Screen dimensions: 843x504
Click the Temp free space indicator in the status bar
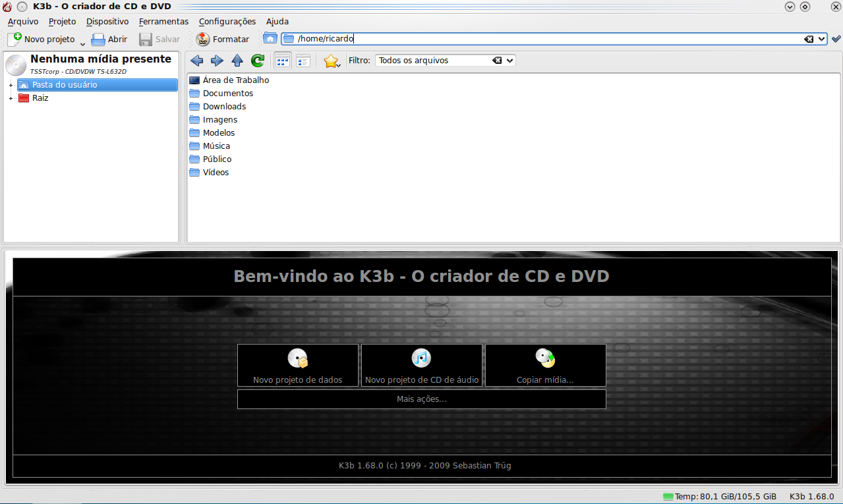point(720,496)
